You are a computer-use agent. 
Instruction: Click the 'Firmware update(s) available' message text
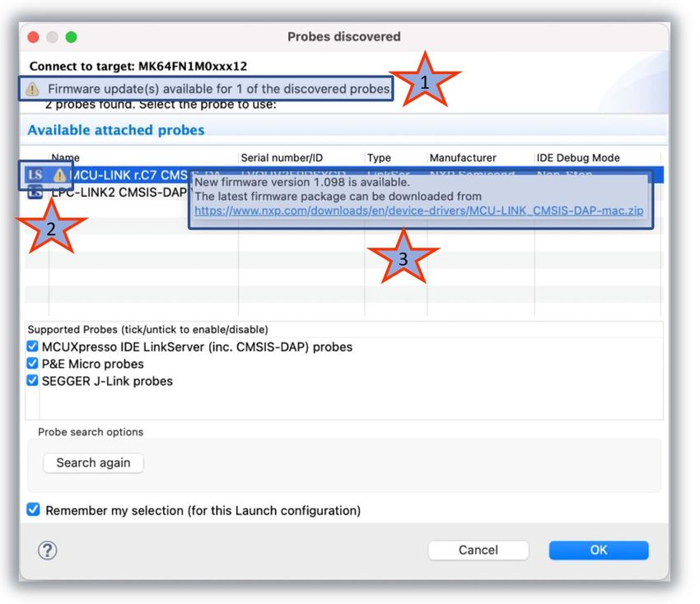click(x=219, y=89)
